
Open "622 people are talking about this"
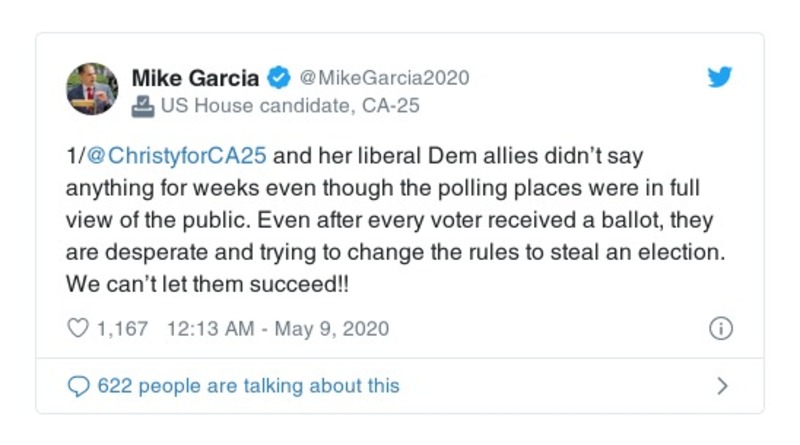tap(247, 385)
